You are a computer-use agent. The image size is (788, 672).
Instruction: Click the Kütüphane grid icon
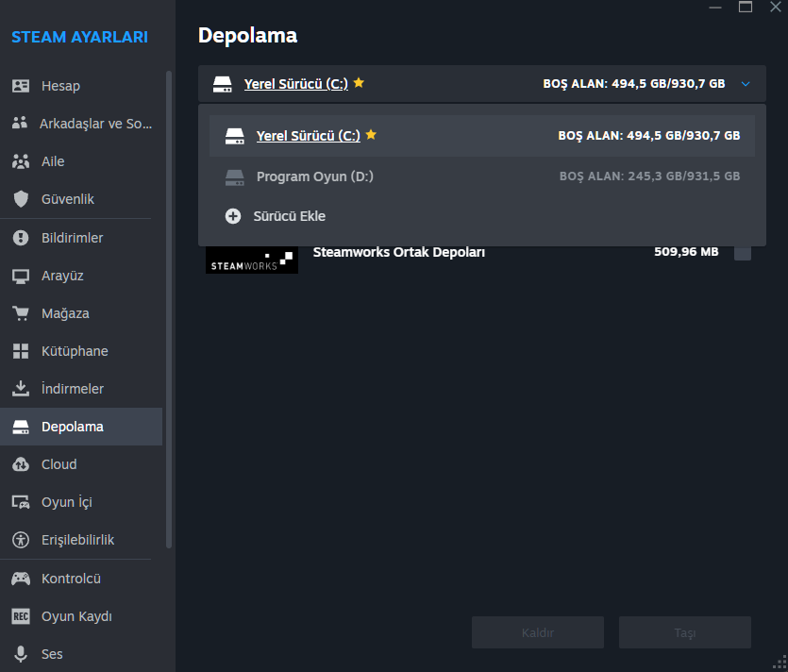click(x=21, y=351)
